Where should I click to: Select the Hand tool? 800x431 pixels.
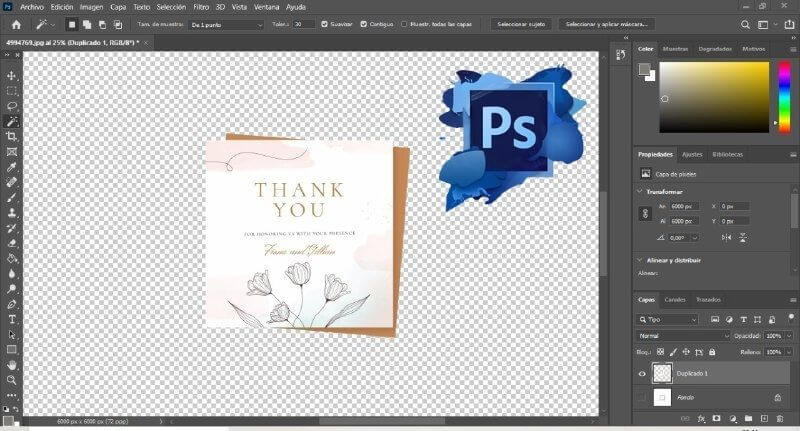pos(12,365)
